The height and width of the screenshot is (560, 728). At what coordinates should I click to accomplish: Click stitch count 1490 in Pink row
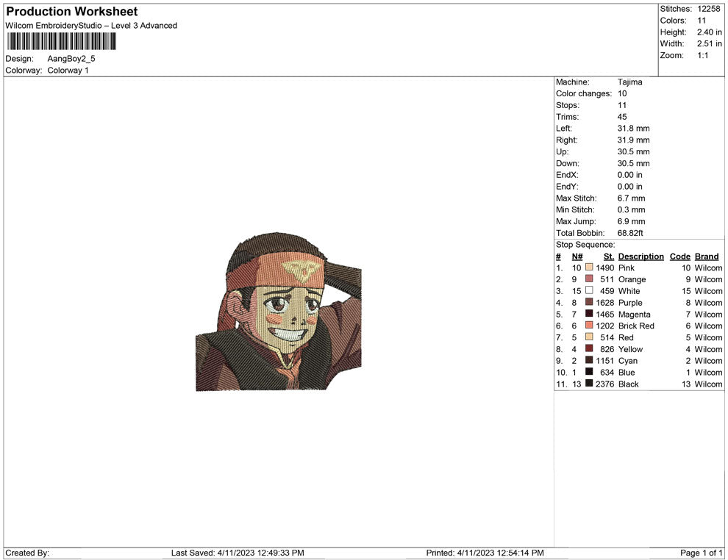tap(605, 268)
